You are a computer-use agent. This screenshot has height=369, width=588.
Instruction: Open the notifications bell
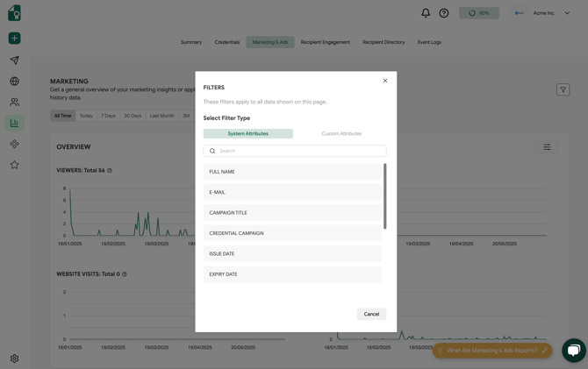click(426, 13)
